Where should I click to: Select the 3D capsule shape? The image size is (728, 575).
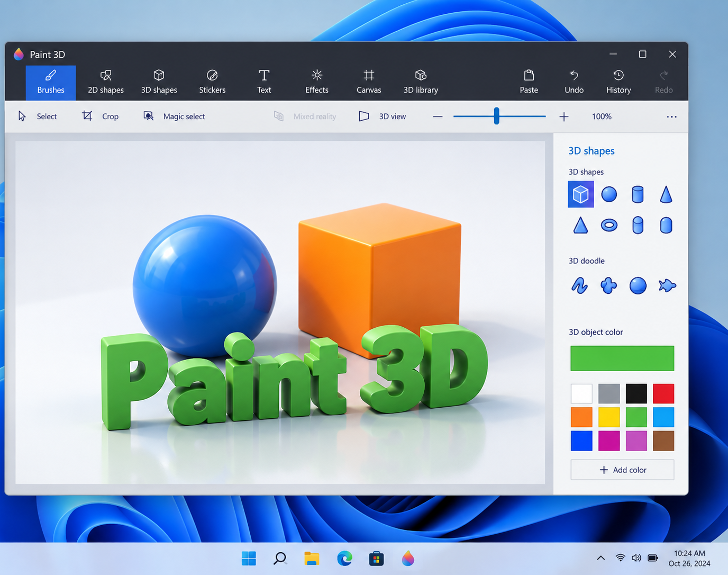[666, 226]
